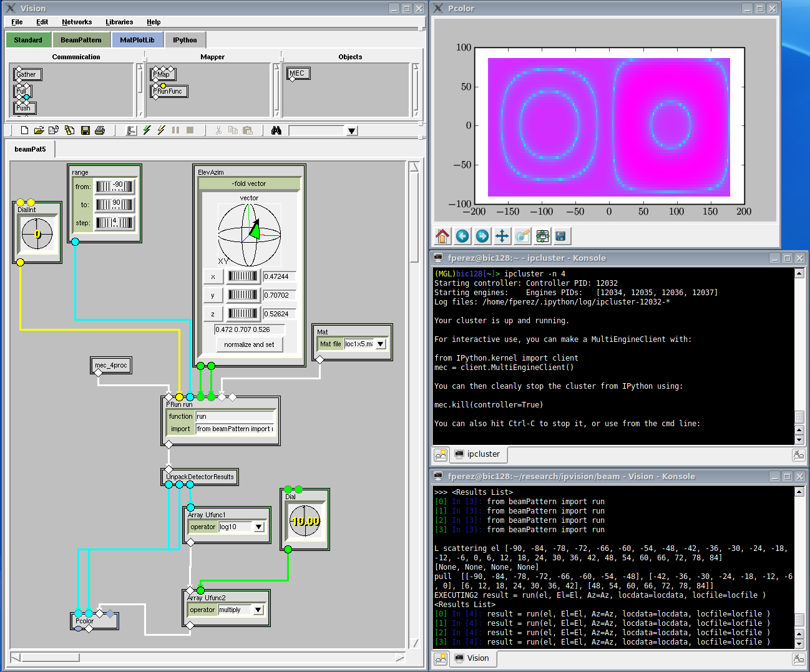This screenshot has width=810, height=672.
Task: Click the Pcolor window X logo icon
Action: 438,8
